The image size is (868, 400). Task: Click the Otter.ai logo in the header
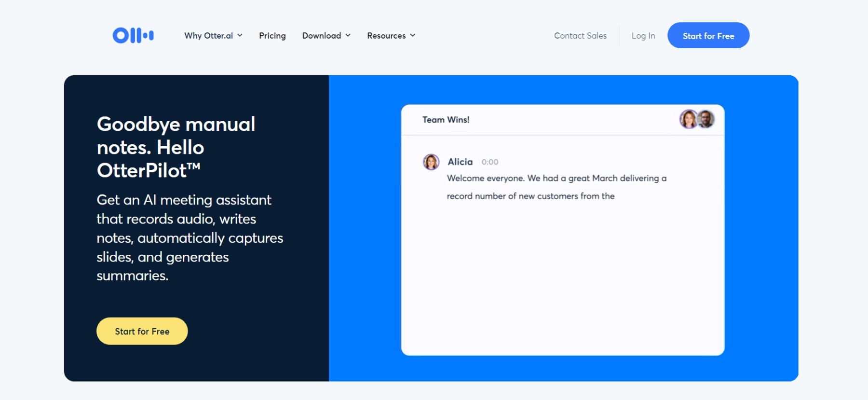pyautogui.click(x=133, y=35)
